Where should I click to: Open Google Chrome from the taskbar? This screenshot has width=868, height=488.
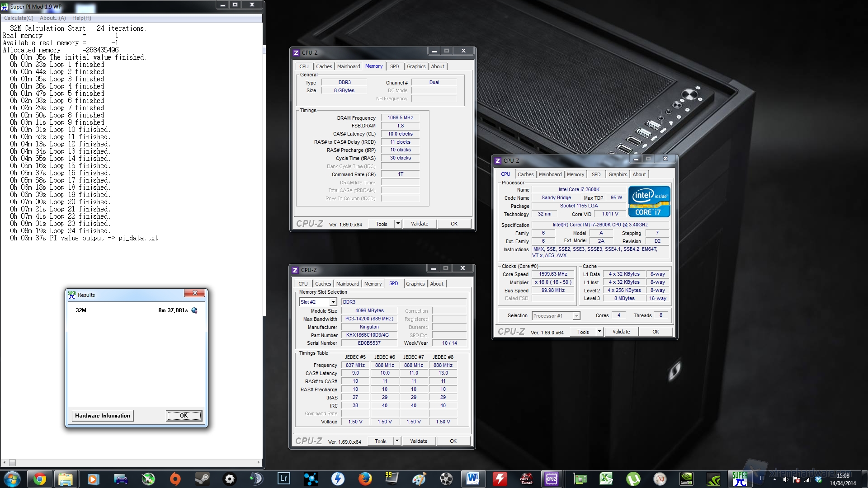click(x=39, y=479)
